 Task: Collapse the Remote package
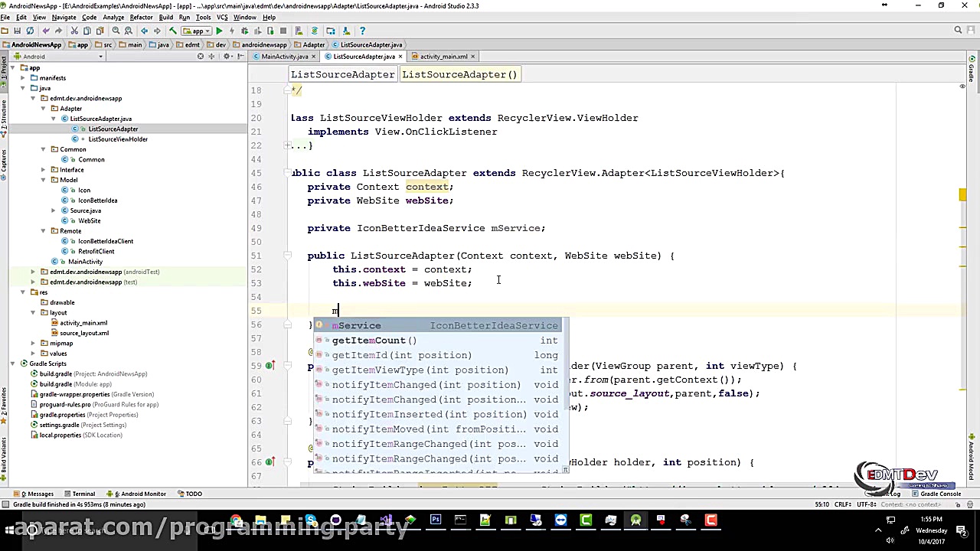(x=44, y=231)
